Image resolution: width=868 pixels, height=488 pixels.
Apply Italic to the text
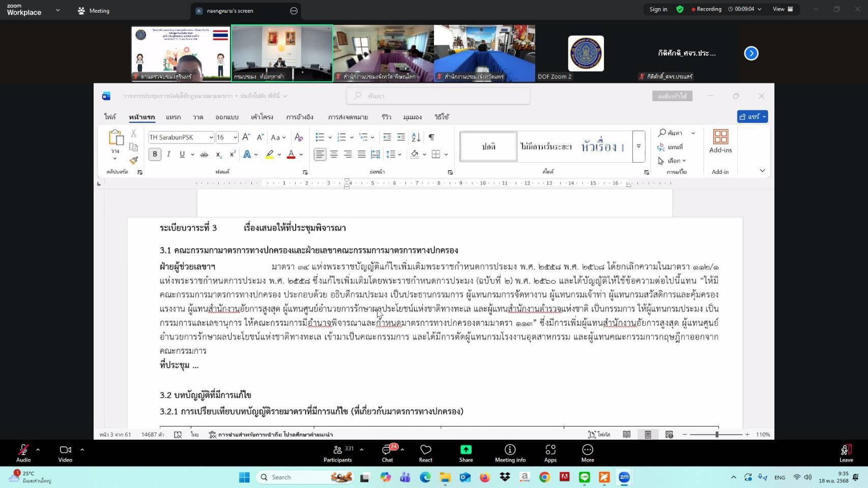168,154
